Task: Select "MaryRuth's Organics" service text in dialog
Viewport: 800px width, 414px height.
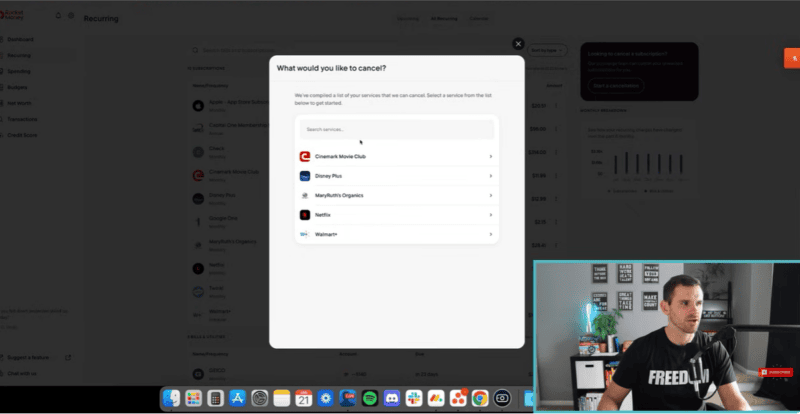Action: [339, 196]
